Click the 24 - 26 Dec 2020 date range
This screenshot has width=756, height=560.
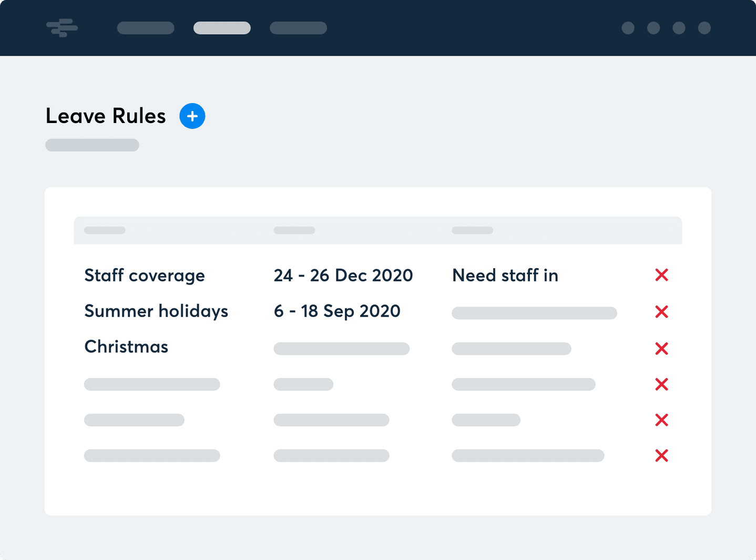point(343,276)
